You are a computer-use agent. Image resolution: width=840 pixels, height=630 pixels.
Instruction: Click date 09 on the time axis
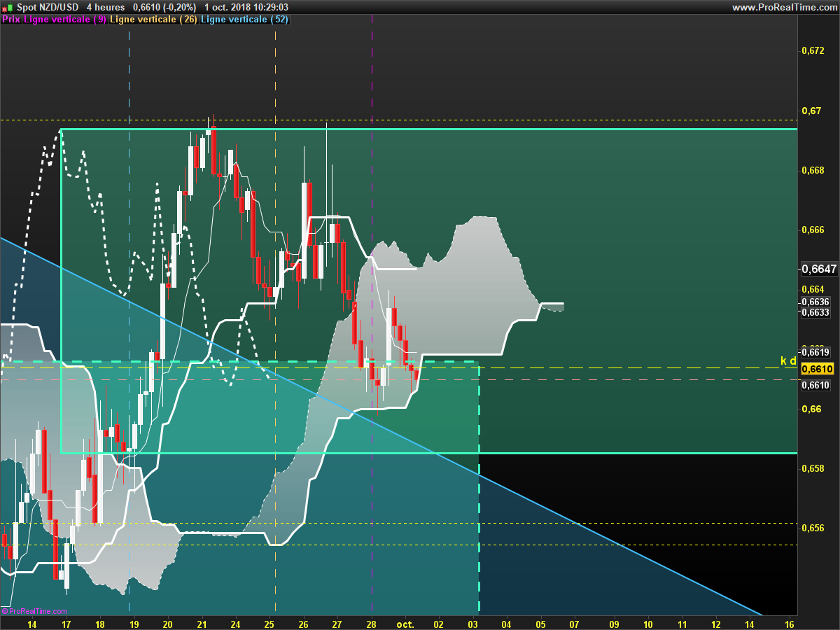point(614,623)
